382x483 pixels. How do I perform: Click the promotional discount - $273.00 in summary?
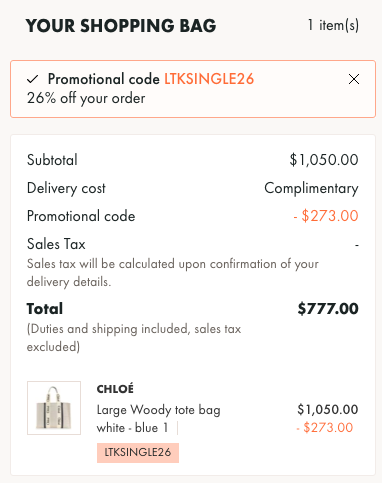click(x=326, y=216)
